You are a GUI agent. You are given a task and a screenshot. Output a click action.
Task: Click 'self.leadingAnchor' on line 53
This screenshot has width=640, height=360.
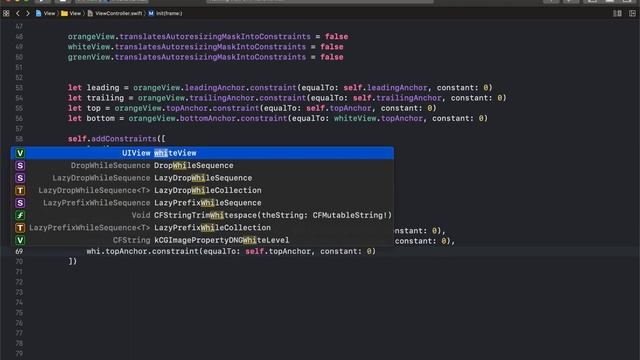click(386, 88)
